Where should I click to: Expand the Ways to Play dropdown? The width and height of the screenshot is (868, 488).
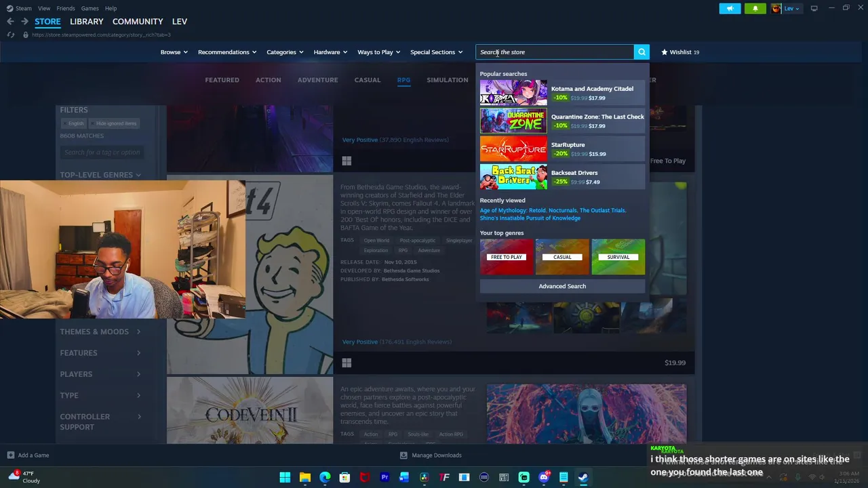378,52
